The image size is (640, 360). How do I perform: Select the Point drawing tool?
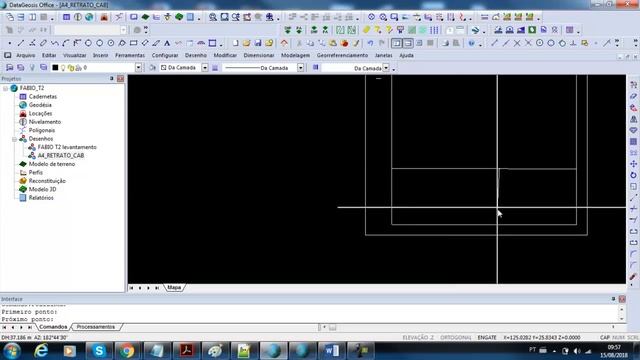coord(9,43)
